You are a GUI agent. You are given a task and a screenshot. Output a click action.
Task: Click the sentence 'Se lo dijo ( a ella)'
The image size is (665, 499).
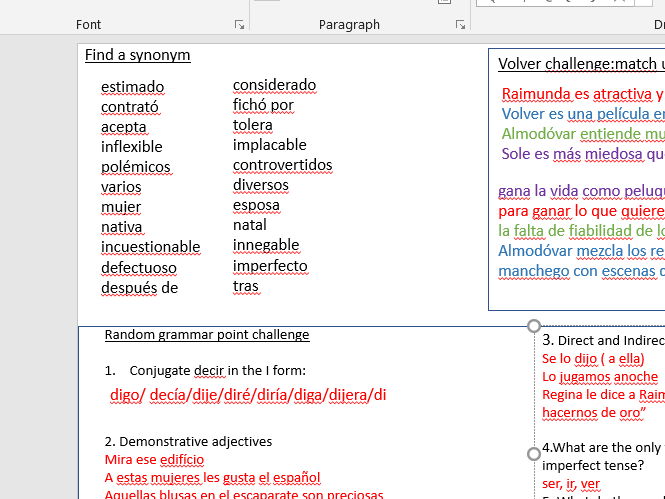tap(593, 359)
